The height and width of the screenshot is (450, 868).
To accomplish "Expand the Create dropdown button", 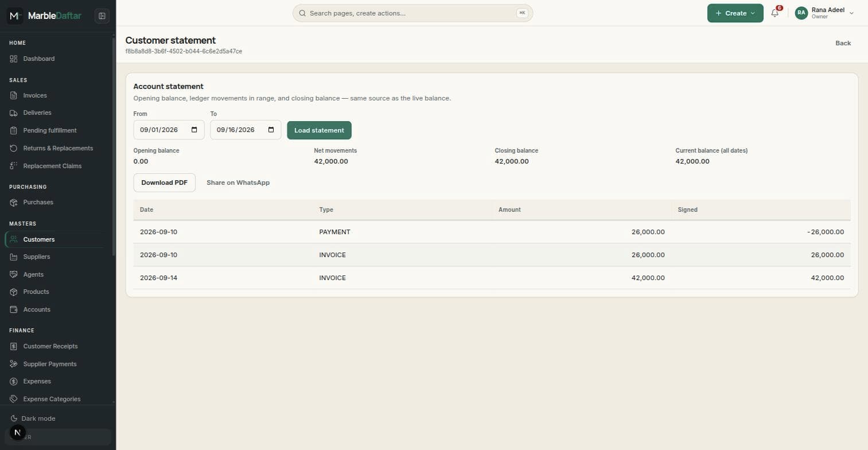I will coord(735,13).
